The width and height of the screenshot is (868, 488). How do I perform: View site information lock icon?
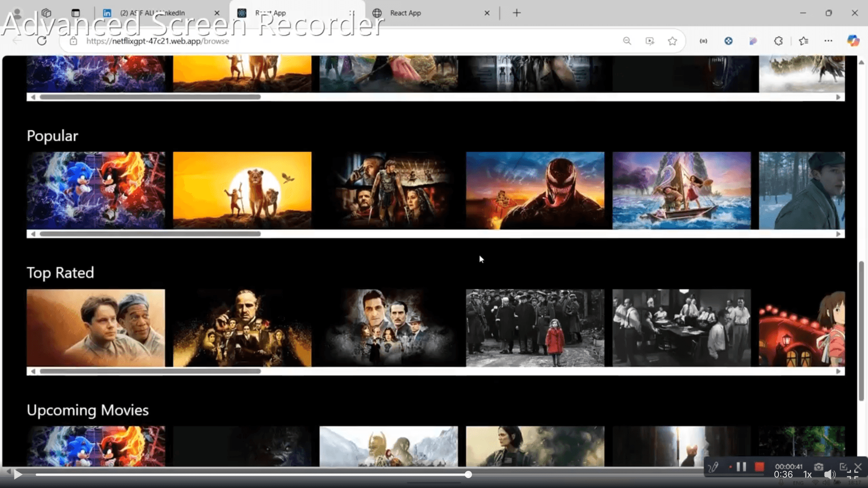pos(73,41)
